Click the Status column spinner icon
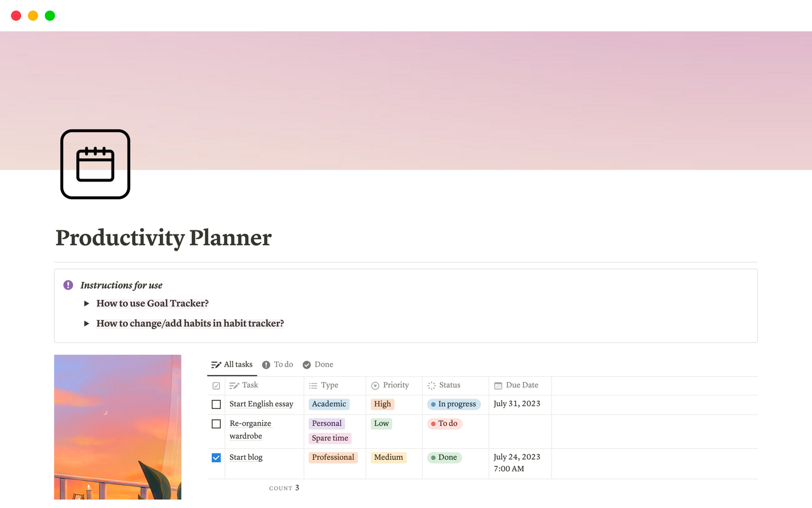 (x=431, y=386)
